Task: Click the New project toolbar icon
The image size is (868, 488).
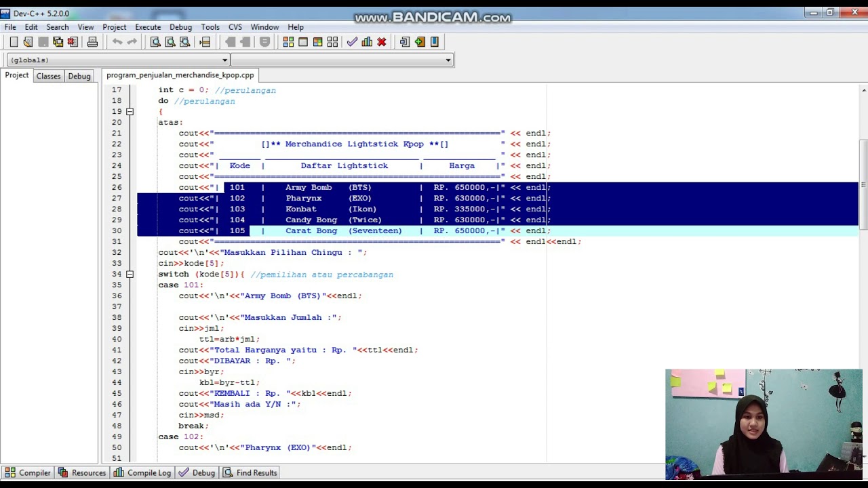Action: tap(405, 42)
